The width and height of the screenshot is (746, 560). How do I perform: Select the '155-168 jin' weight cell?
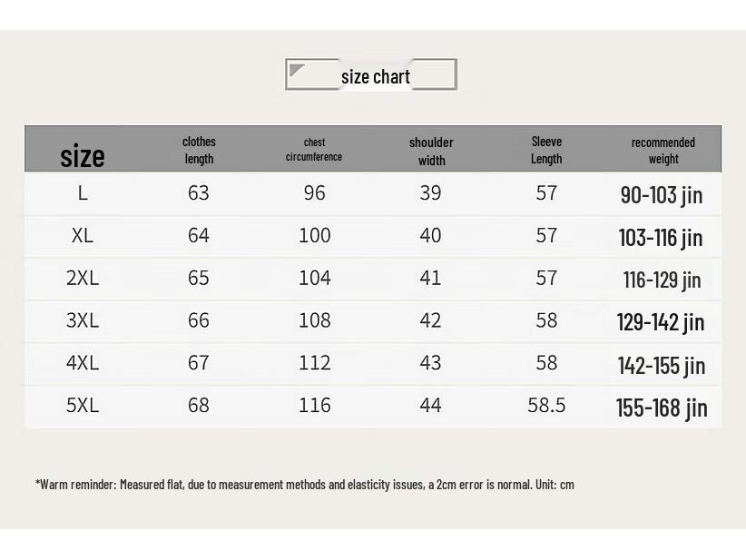tap(662, 408)
